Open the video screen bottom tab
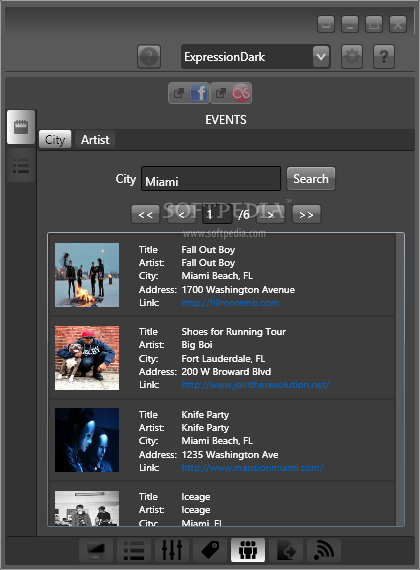This screenshot has width=420, height=570. click(96, 550)
